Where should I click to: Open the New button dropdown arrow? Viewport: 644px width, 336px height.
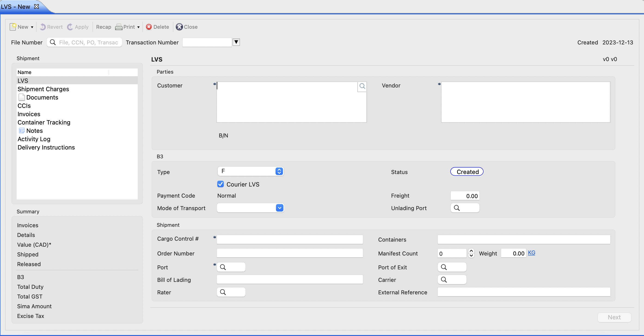point(32,27)
